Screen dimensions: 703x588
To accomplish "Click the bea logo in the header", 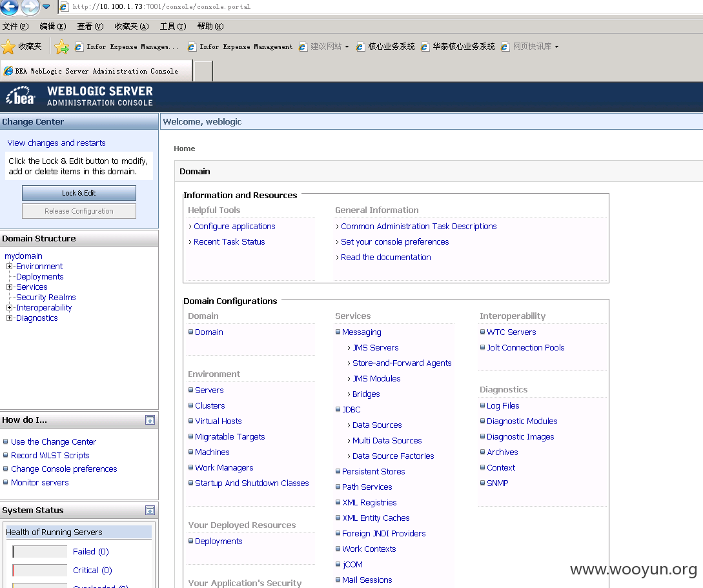I will [x=20, y=96].
